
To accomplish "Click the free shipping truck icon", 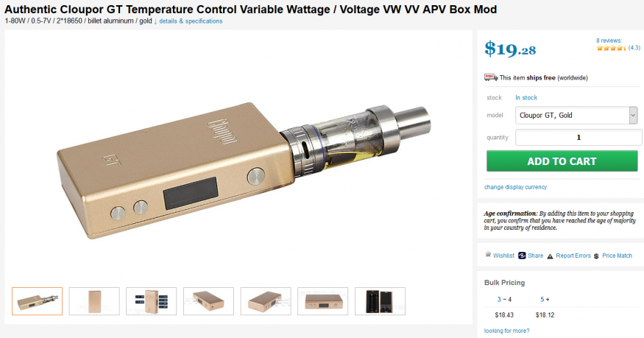I will tap(491, 77).
